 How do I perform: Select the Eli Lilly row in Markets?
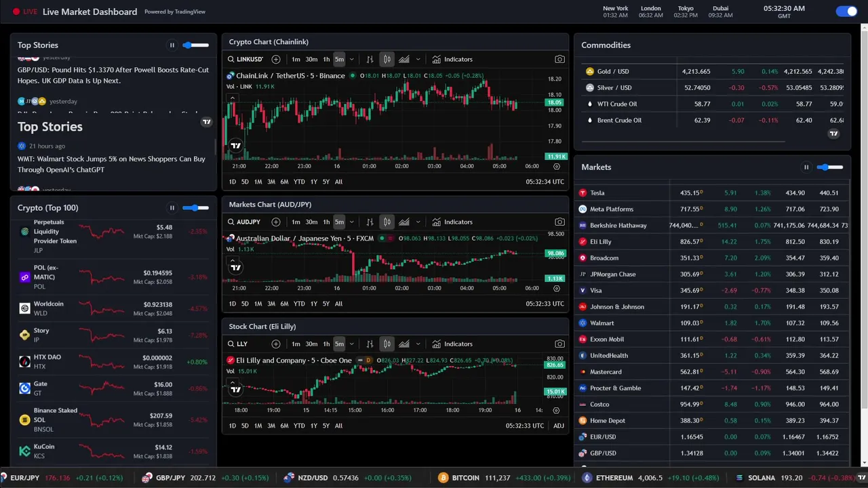coord(712,242)
